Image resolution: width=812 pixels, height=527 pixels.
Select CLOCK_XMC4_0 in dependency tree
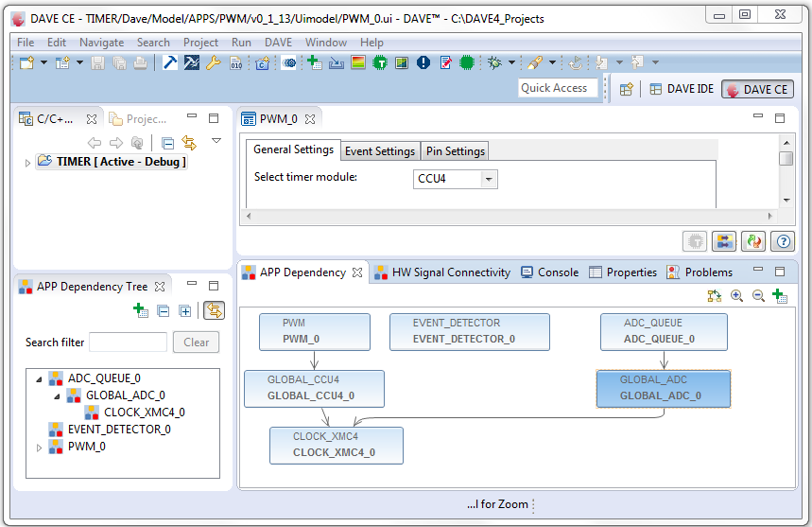[x=134, y=412]
